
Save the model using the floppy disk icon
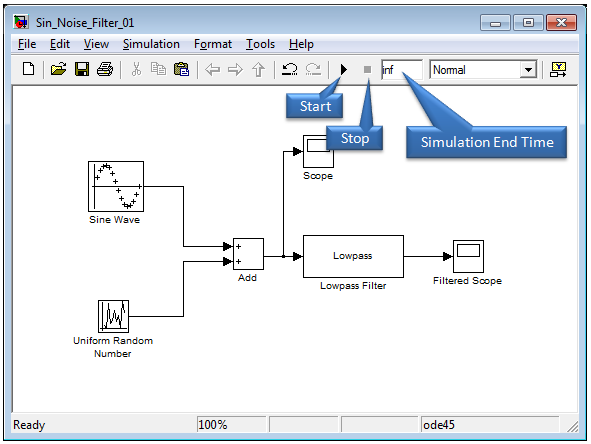coord(82,69)
